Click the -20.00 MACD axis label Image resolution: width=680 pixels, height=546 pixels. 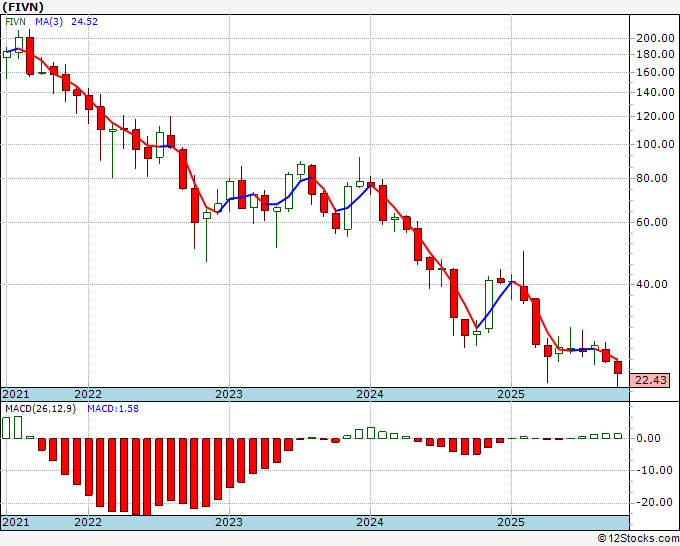pyautogui.click(x=654, y=502)
